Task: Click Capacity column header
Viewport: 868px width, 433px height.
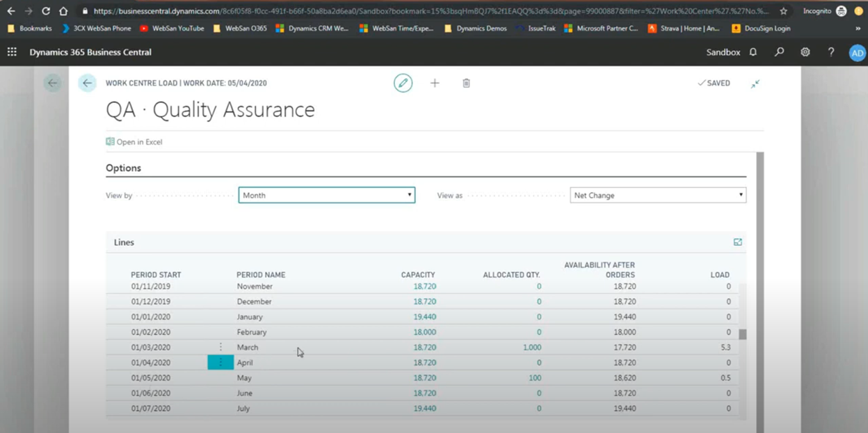Action: pos(418,275)
